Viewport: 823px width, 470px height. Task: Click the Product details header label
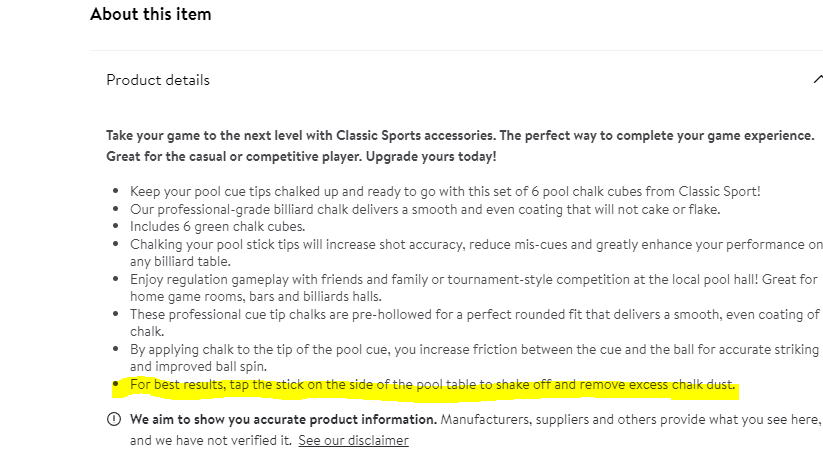click(158, 80)
